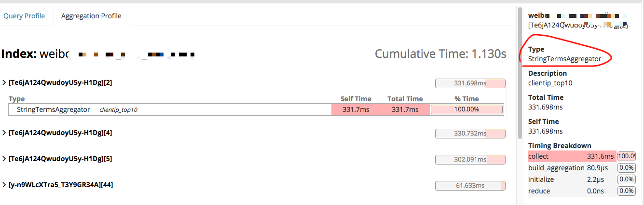The image size is (644, 205).
Task: Collapse the shard [Te6jA124QwudoyU5y-H1Dg][2] chevron
Action: [5, 82]
